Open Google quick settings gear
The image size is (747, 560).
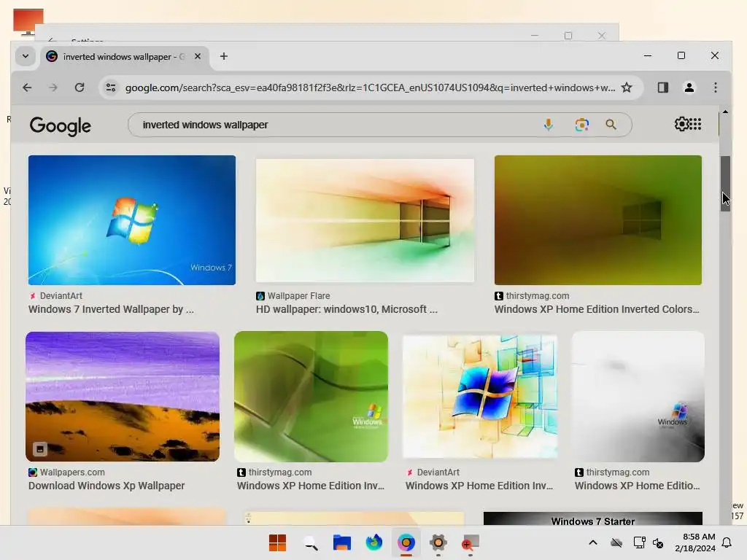681,124
